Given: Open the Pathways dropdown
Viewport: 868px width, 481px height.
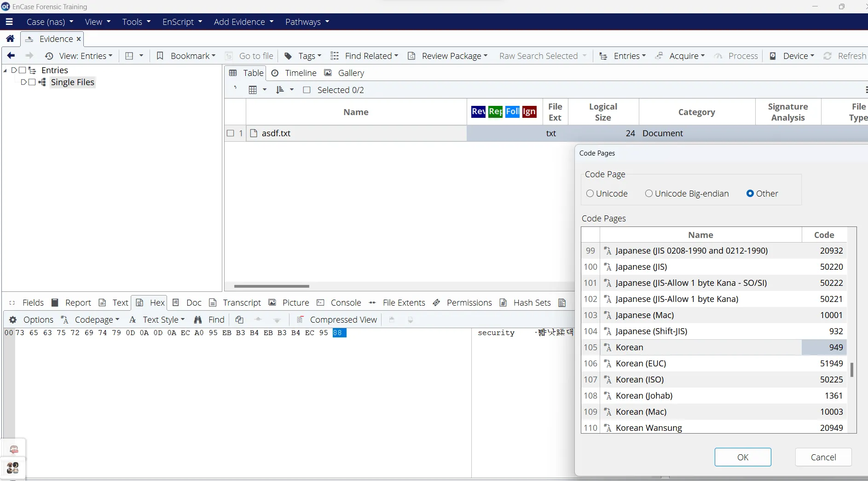Looking at the screenshot, I should (x=307, y=22).
